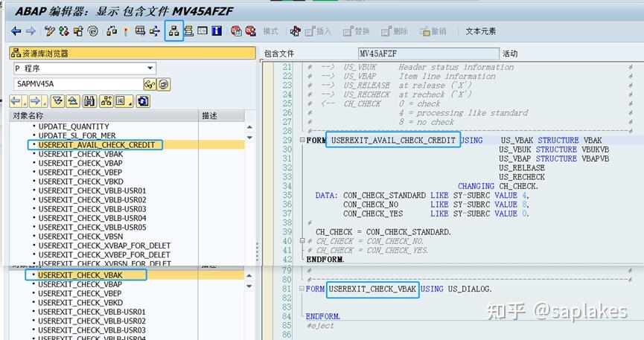Screen dimensions: 644x340
Task: Toggle the Display Object List icon
Action: [173, 31]
